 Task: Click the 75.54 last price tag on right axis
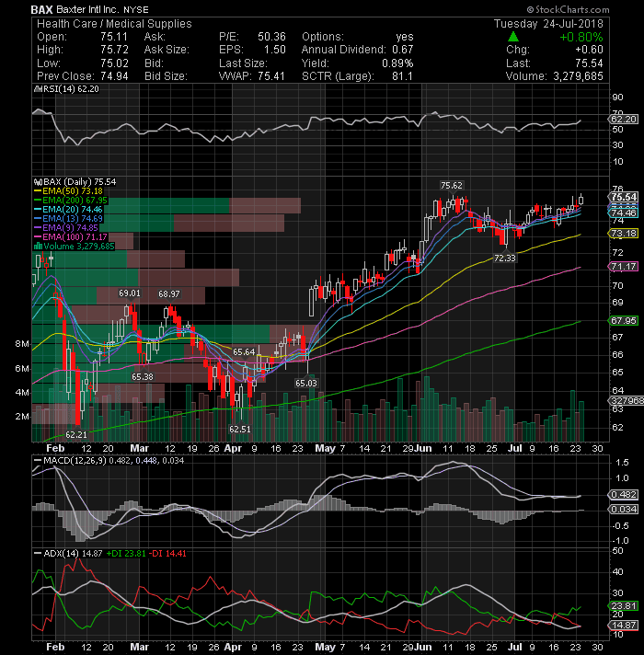[624, 197]
